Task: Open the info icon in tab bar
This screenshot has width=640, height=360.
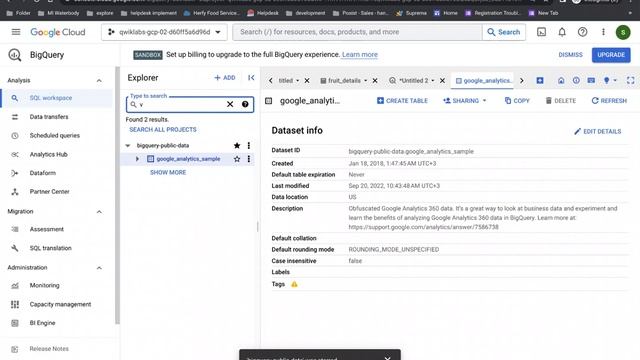Action: (x=576, y=81)
